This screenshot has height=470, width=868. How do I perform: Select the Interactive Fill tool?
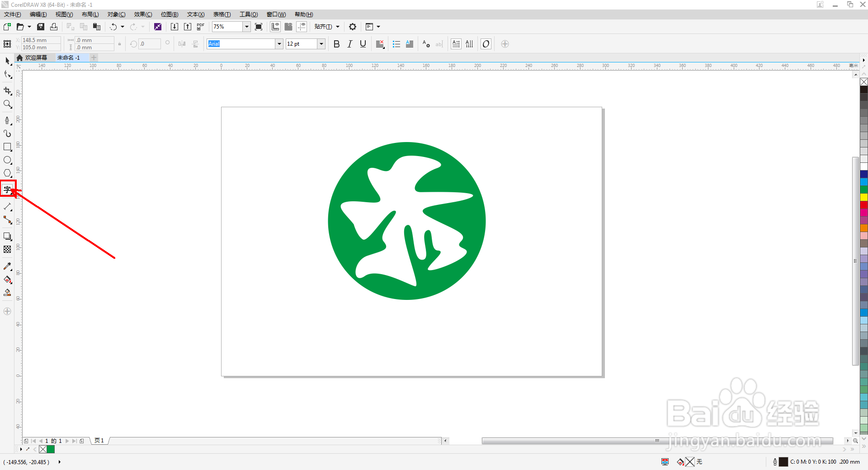(x=7, y=280)
